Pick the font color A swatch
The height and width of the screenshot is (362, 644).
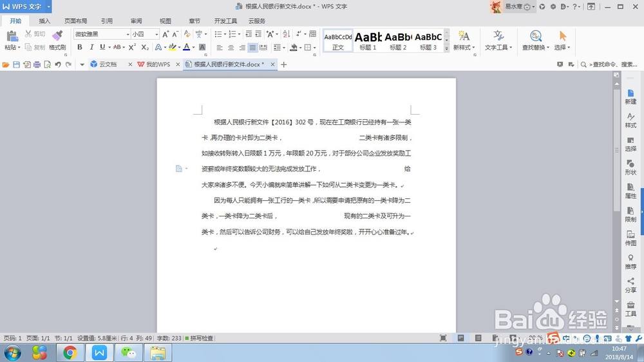click(x=187, y=47)
